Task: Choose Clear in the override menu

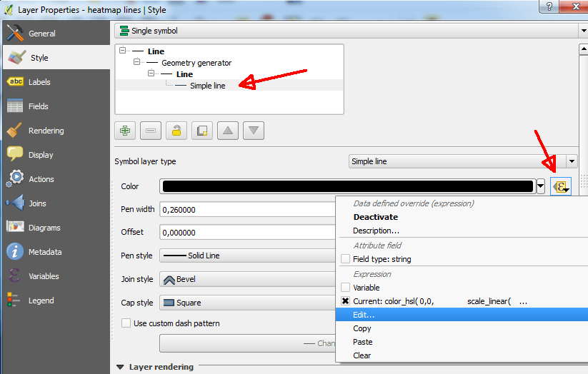Action: [x=362, y=355]
